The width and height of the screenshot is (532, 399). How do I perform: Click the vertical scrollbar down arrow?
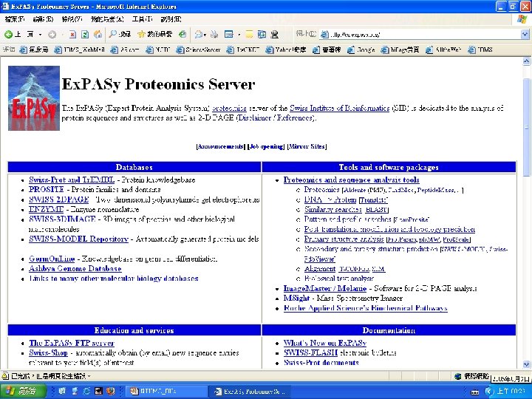tap(526, 364)
